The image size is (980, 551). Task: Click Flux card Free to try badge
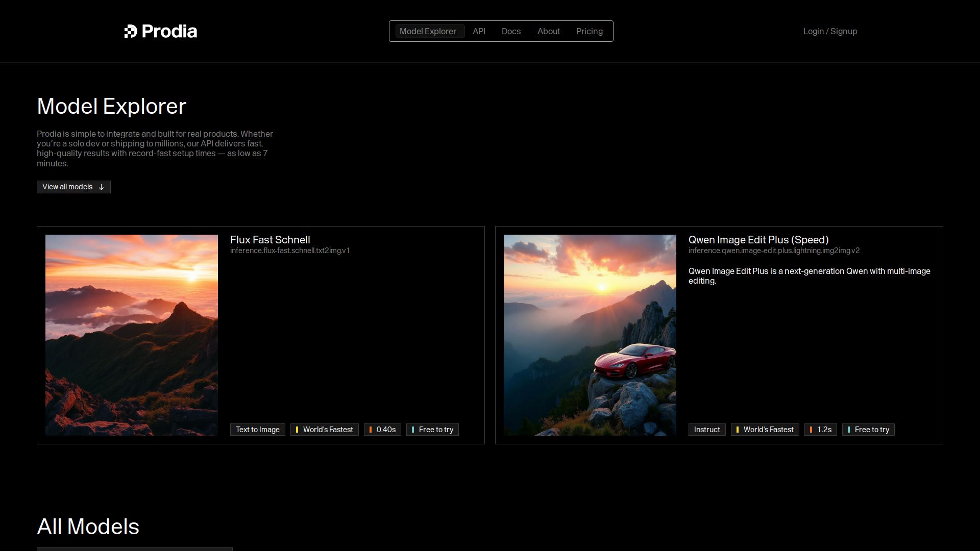tap(432, 430)
